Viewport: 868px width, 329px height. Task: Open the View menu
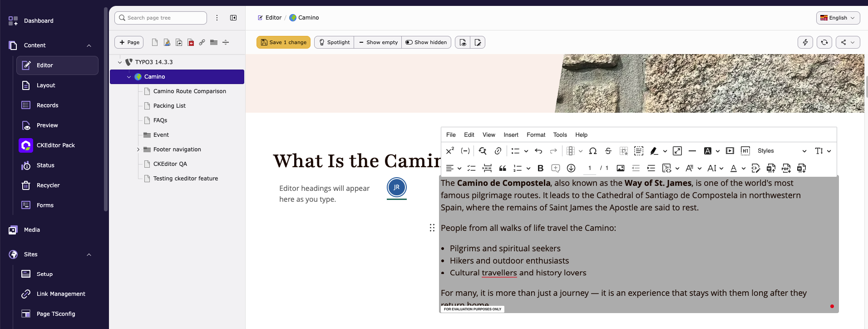(489, 135)
